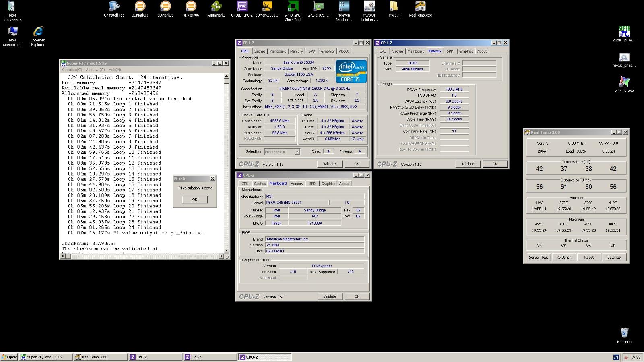644x362 pixels.
Task: Open GPU-Z desktop shortcut
Action: [318, 9]
